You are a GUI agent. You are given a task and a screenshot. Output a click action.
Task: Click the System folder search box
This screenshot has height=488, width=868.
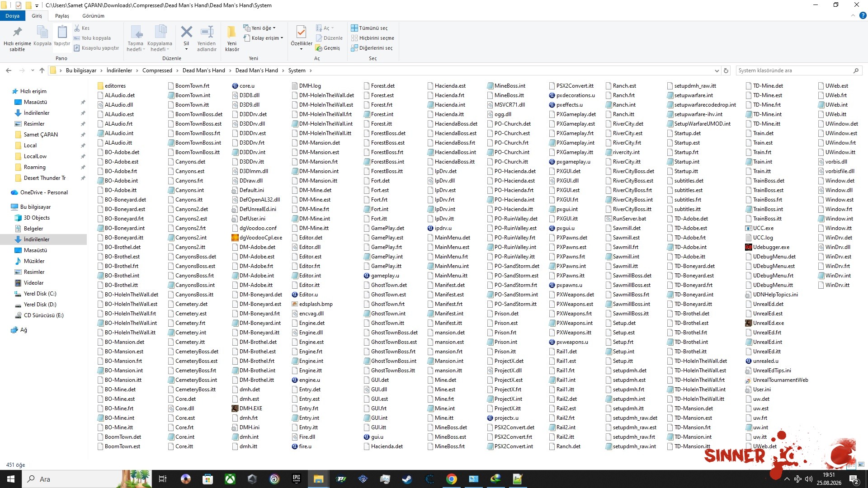(x=799, y=70)
